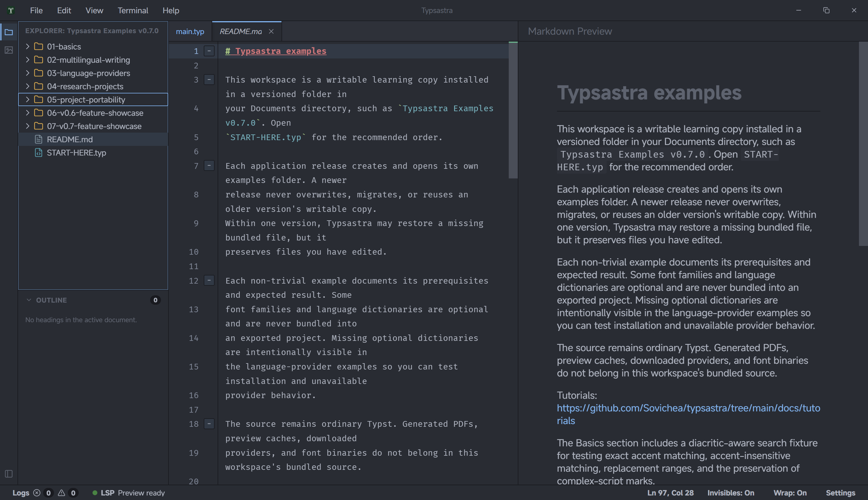Open the Help menu
868x500 pixels.
click(x=171, y=11)
